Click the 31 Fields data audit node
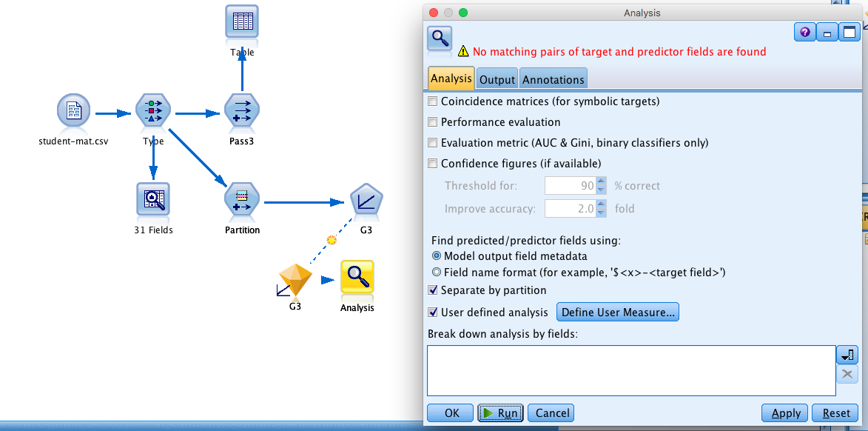The width and height of the screenshot is (868, 431). coord(153,199)
